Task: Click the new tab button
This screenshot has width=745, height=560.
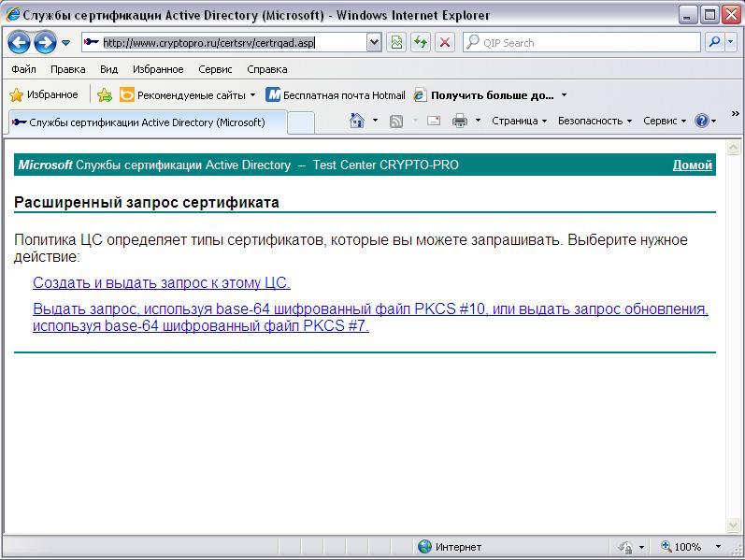Action: coord(300,122)
